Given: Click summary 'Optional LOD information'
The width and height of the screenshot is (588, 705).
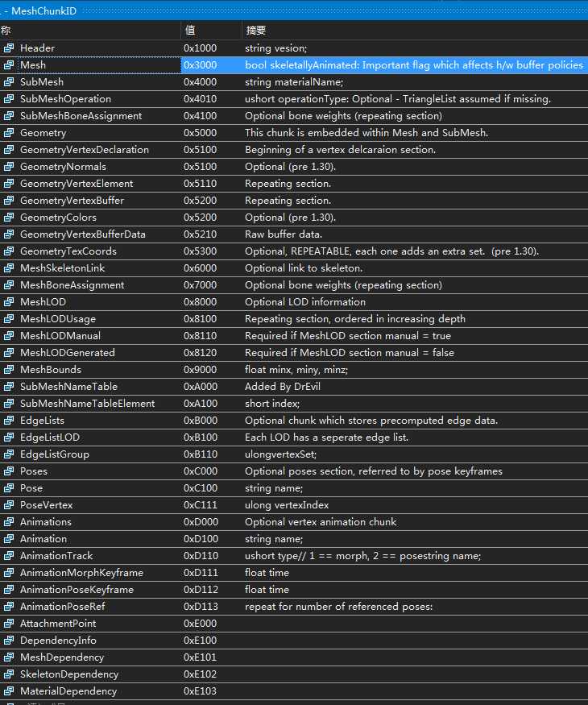Looking at the screenshot, I should (x=305, y=302).
